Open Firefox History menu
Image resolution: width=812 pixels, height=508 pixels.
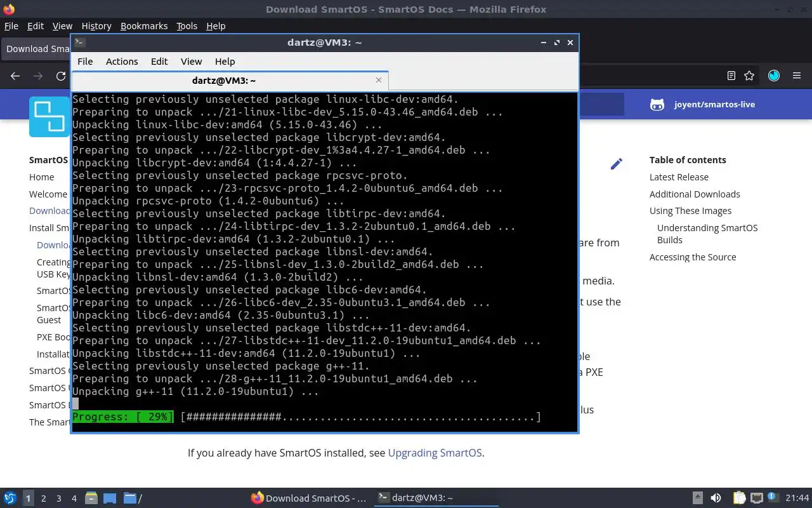[96, 26]
